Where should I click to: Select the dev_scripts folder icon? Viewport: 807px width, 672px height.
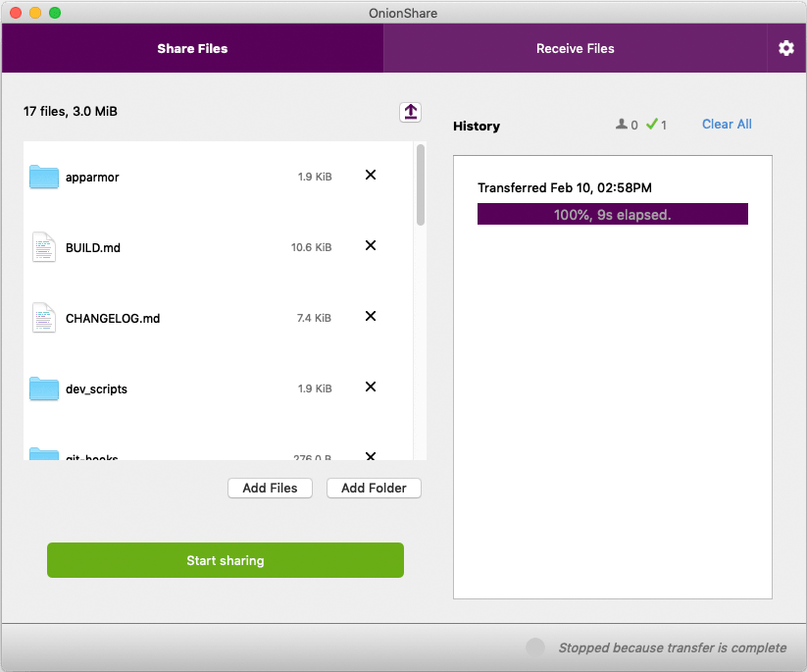pyautogui.click(x=44, y=388)
